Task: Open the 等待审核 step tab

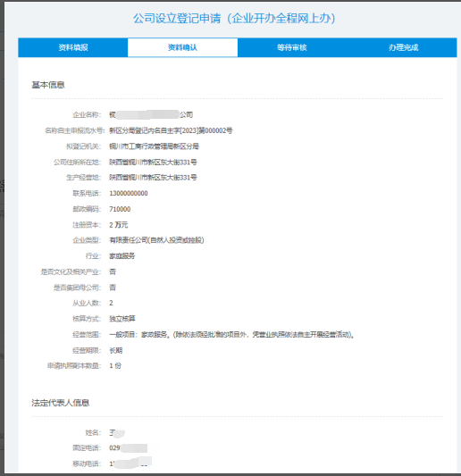Action: tap(292, 47)
